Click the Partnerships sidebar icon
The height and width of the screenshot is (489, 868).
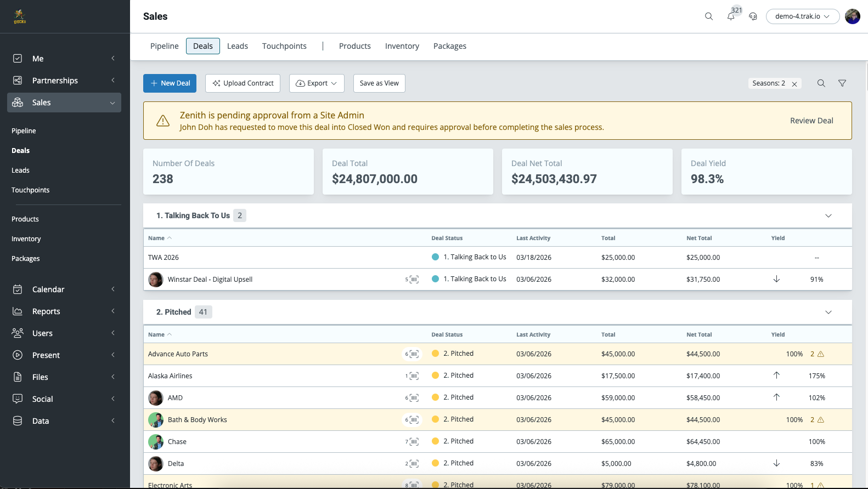tap(18, 81)
